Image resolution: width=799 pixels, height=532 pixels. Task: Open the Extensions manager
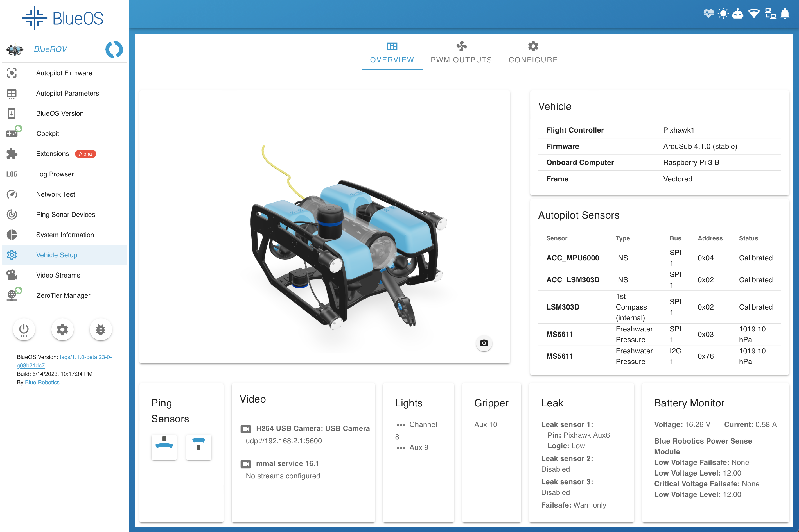coord(64,154)
